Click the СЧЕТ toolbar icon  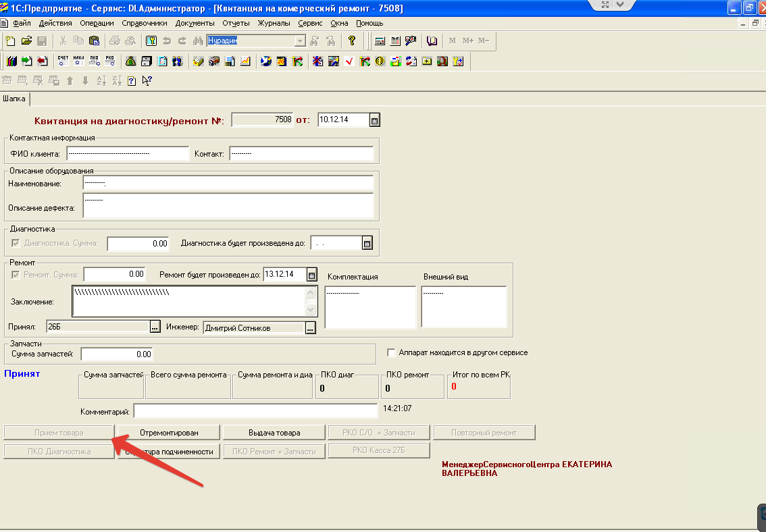click(x=63, y=61)
